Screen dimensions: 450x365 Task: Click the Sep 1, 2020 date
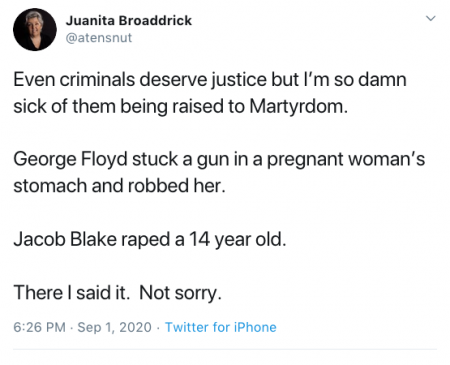click(x=114, y=327)
